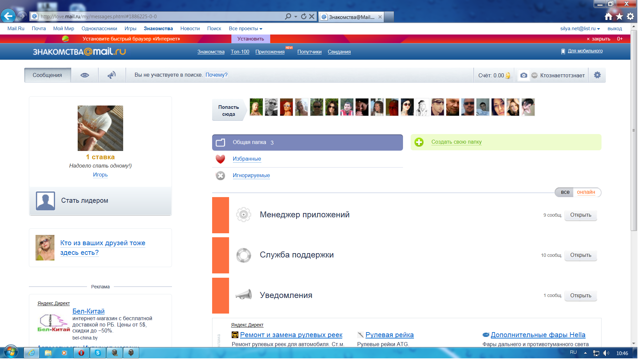644x362 pixels.
Task: Go to Одноклассники in top menu
Action: pos(99,29)
